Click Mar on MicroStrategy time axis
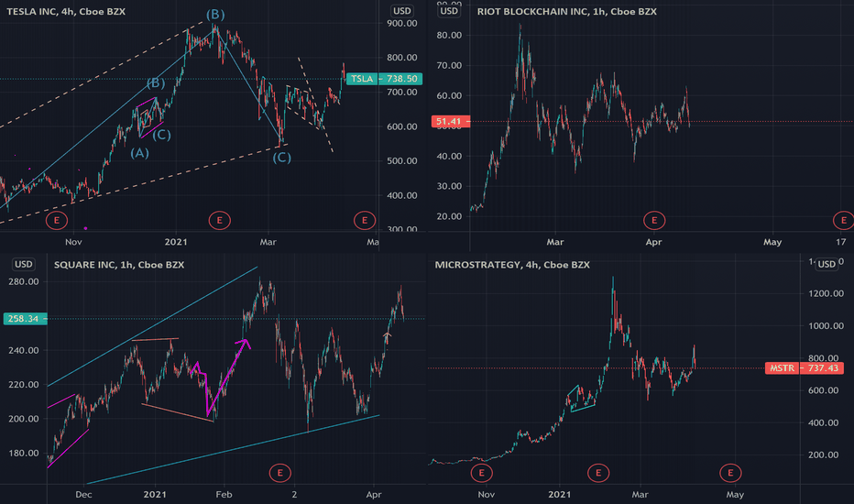 point(640,495)
